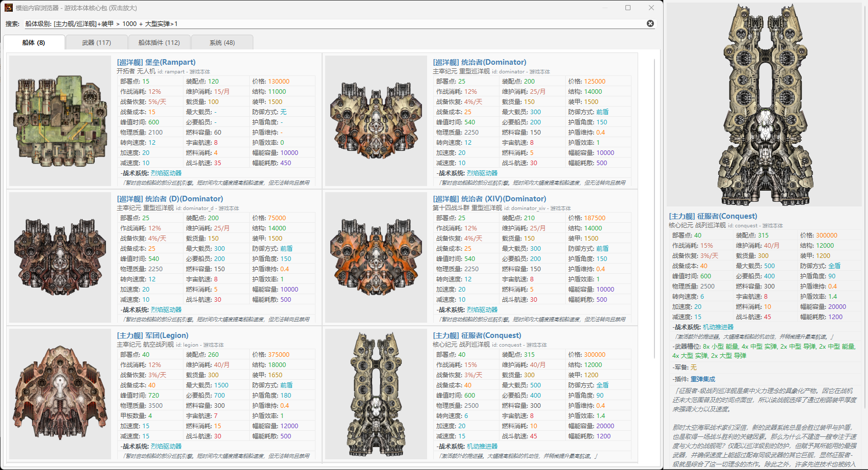Select the Legion capital ship image
The image size is (868, 470).
(x=60, y=394)
